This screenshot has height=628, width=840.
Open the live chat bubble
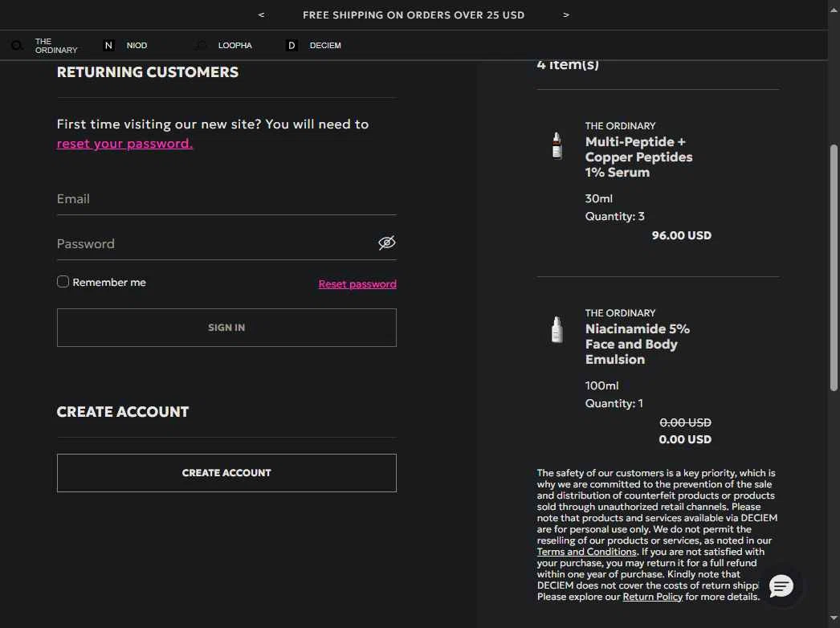pyautogui.click(x=781, y=586)
